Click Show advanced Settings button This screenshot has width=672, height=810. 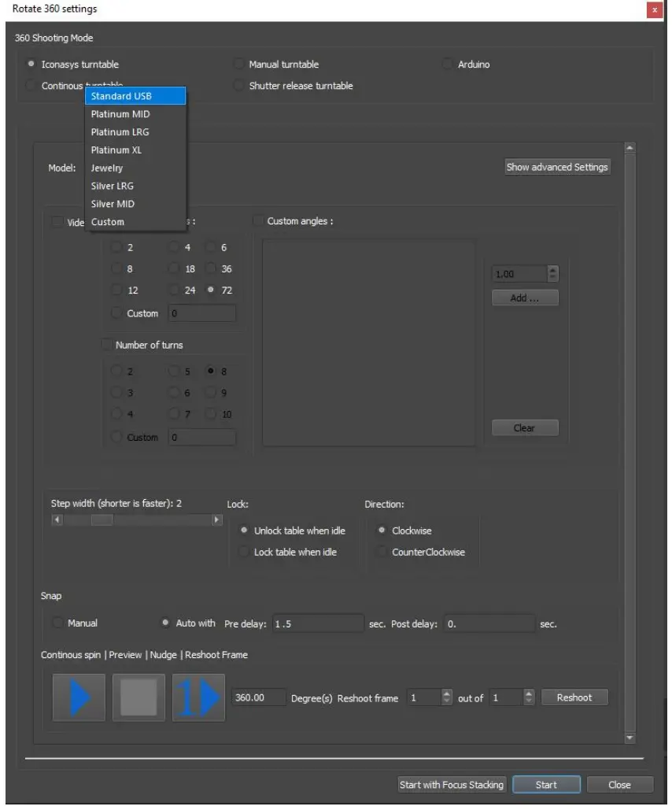click(557, 167)
